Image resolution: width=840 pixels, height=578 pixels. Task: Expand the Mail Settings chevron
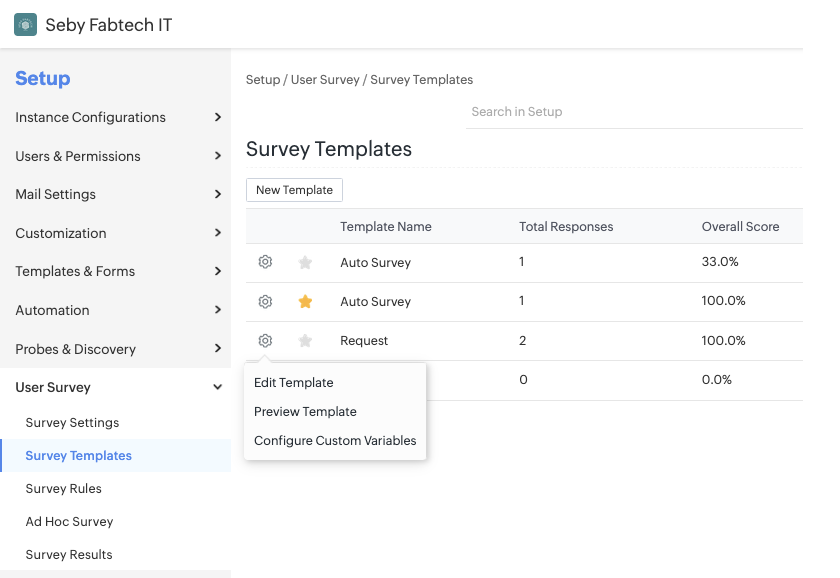(x=217, y=194)
